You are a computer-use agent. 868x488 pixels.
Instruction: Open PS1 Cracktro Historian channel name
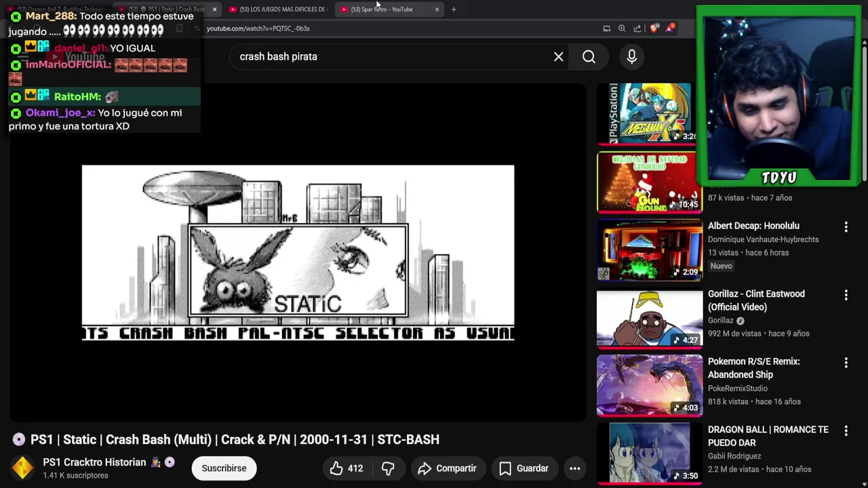94,462
